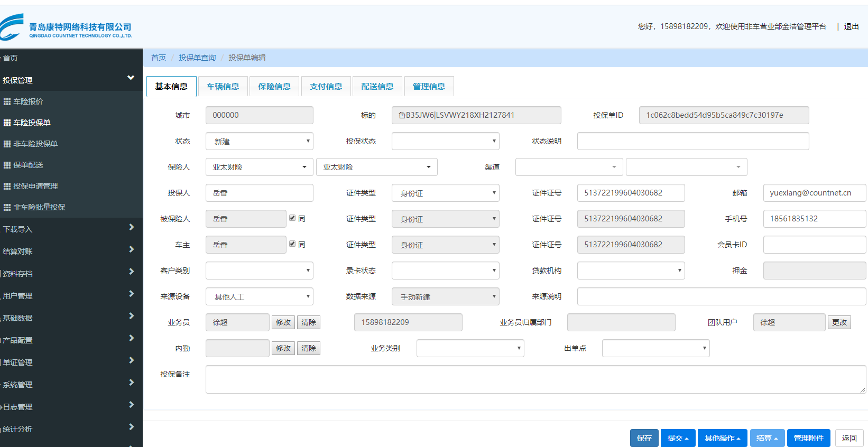Uncheck the 同 checkbox for 被保险人

(292, 218)
